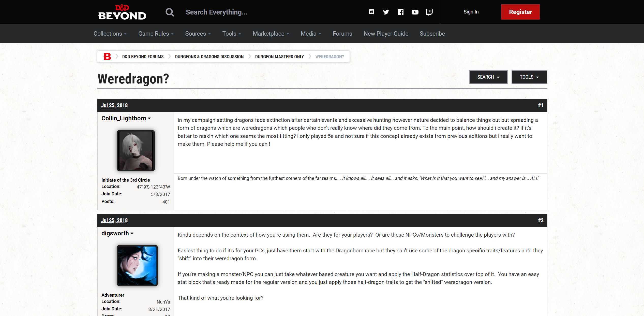This screenshot has height=316, width=644.
Task: Click the Weredragon? thread title
Action: pos(133,79)
